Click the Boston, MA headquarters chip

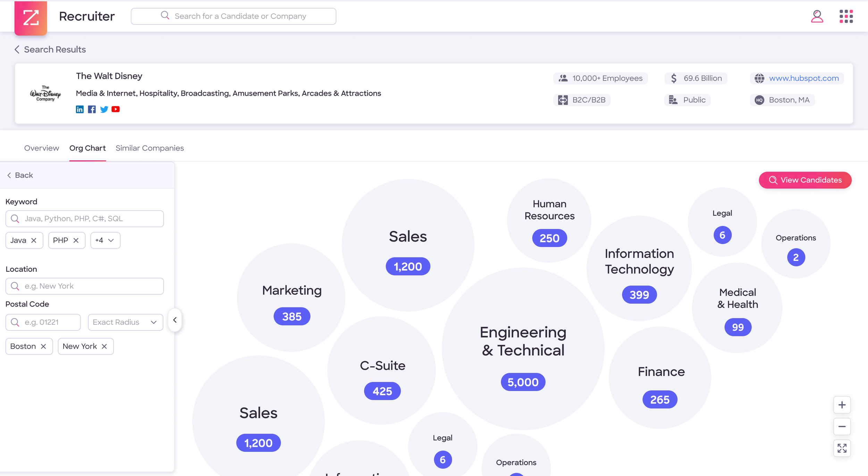782,100
